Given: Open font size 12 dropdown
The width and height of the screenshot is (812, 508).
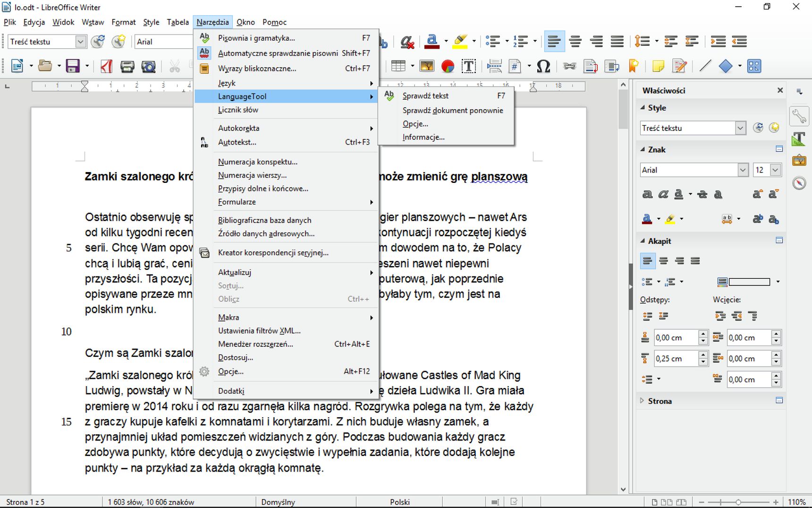Looking at the screenshot, I should point(775,170).
